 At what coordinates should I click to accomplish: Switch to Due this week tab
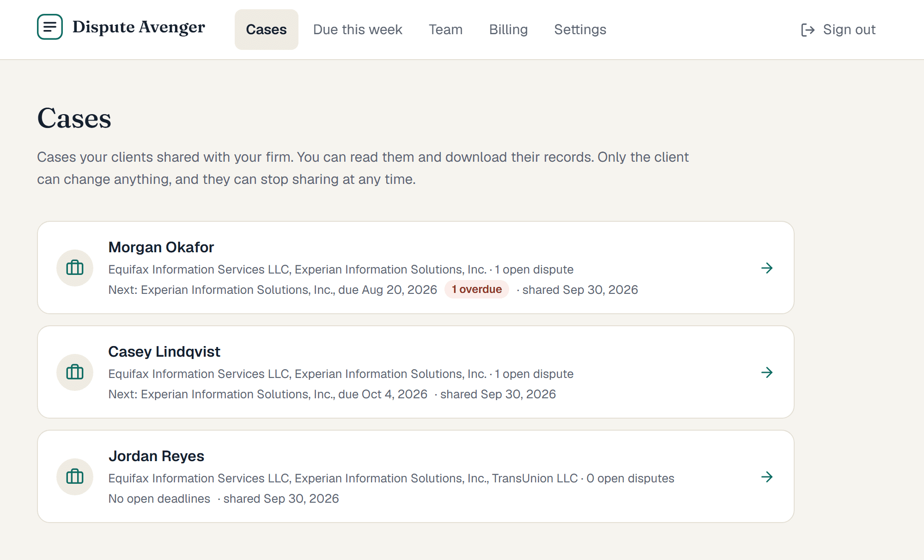[358, 30]
